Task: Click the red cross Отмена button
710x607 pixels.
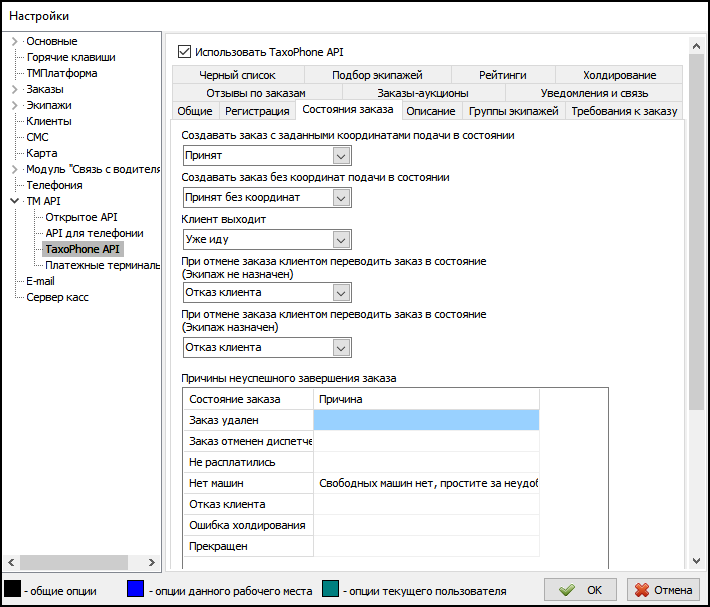Action: (x=663, y=590)
